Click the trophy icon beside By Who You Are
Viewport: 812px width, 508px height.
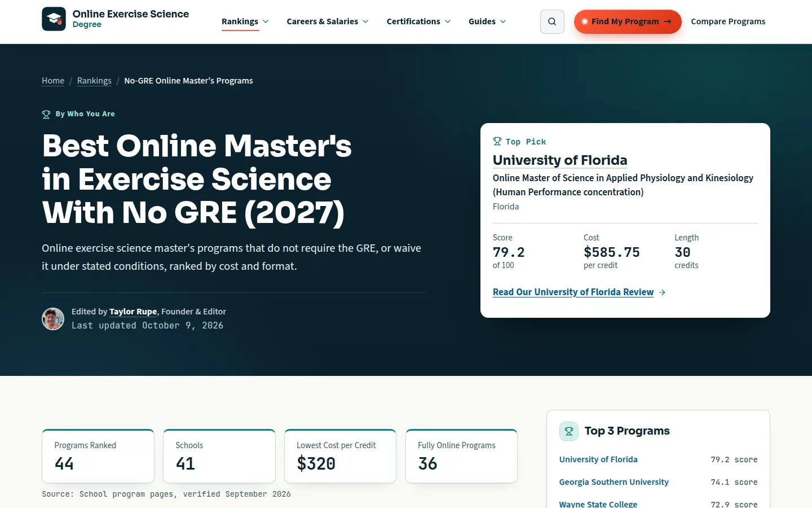coord(46,115)
